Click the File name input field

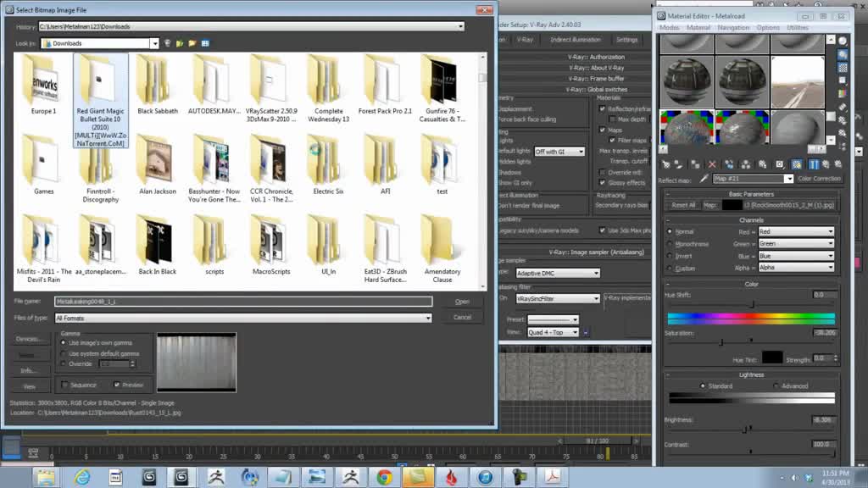click(243, 302)
